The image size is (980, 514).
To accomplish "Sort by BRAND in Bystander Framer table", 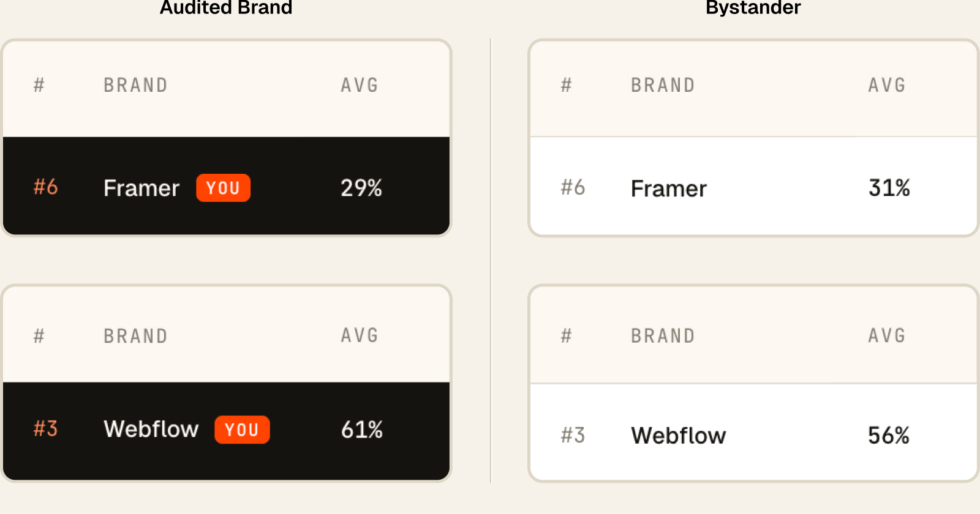I will point(663,85).
